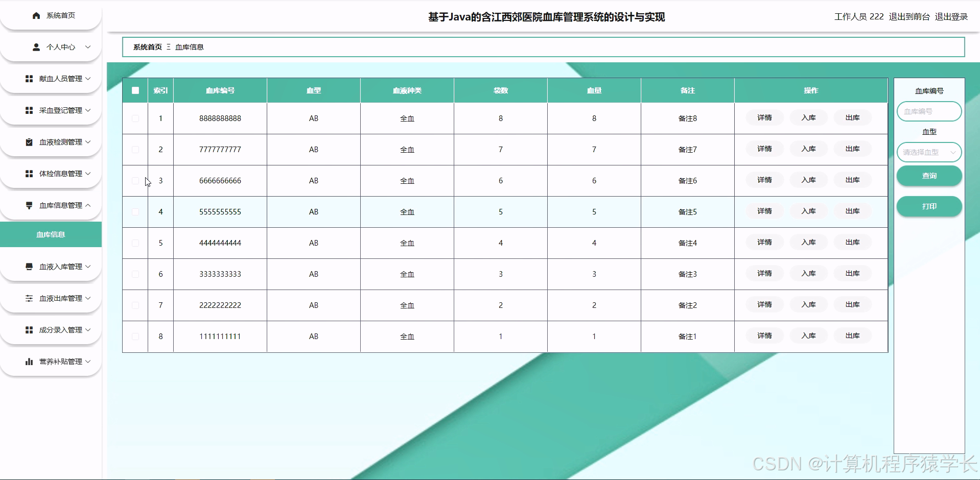Click 出库 for row 5555555555
The height and width of the screenshot is (480, 980).
pos(852,211)
